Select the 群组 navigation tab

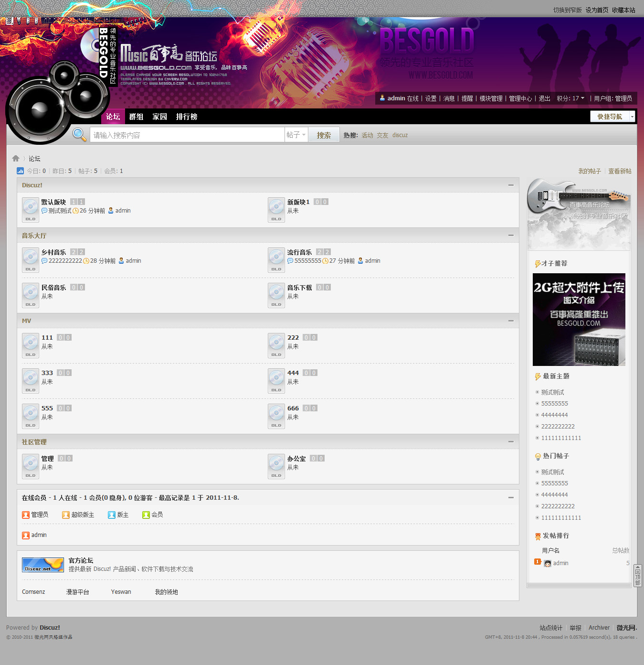tap(136, 117)
